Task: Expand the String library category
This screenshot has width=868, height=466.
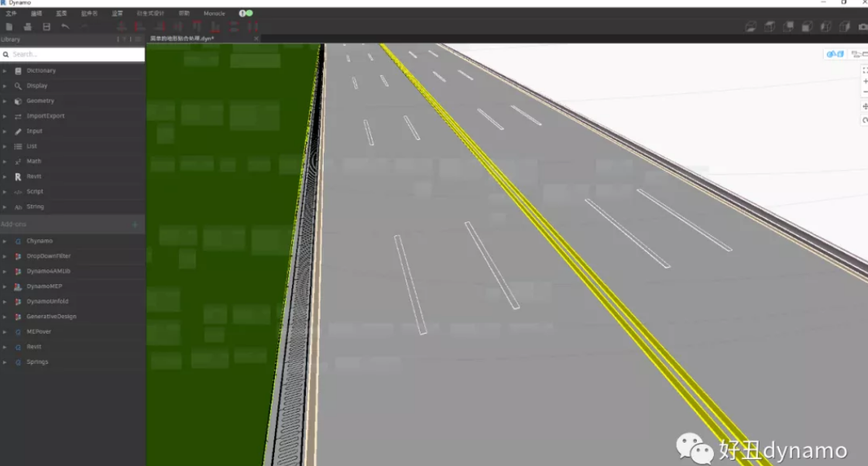Action: (x=5, y=207)
